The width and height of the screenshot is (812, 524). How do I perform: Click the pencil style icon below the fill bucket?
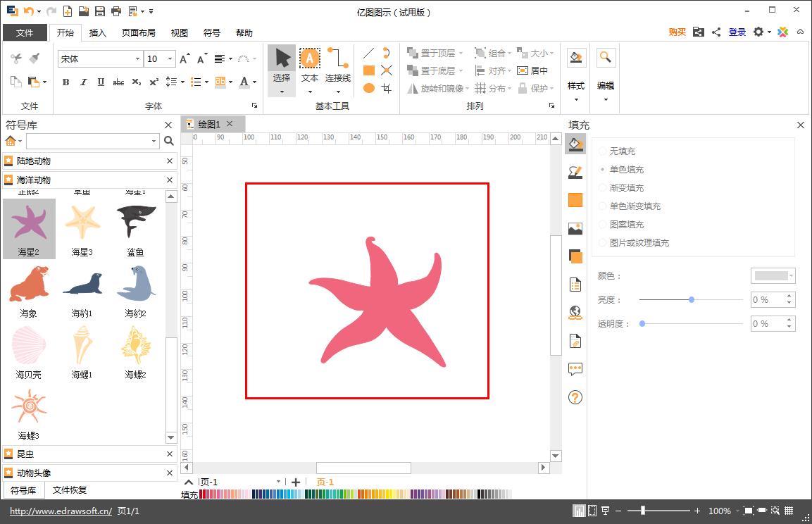575,172
